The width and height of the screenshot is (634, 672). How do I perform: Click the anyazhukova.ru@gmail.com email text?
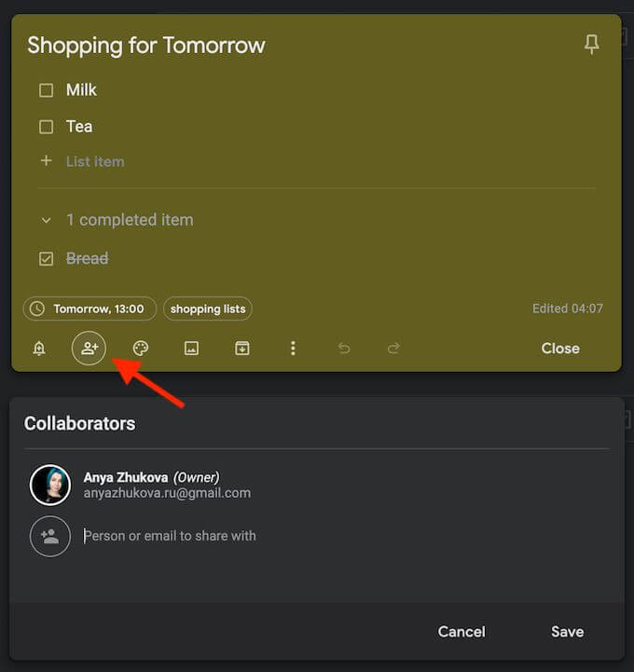coord(167,493)
